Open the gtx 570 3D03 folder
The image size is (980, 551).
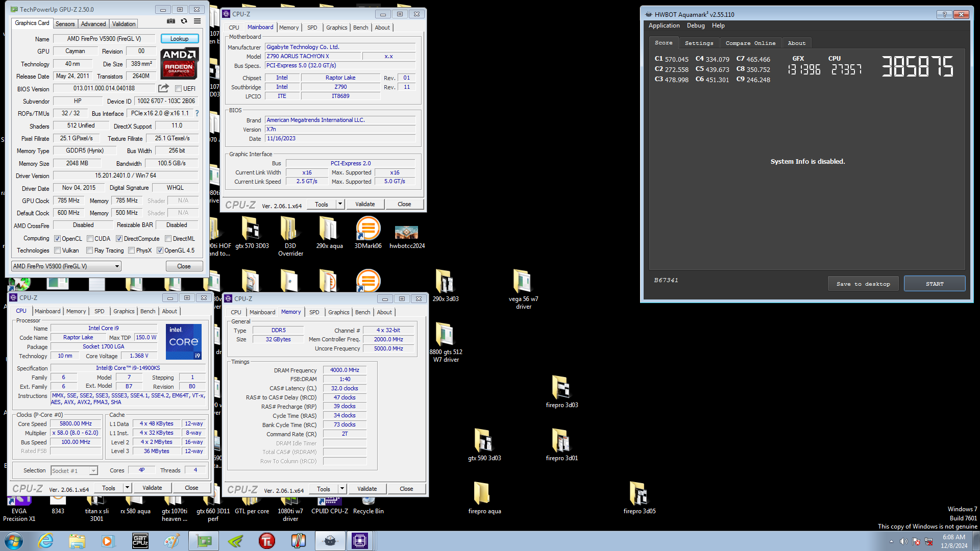(x=252, y=233)
